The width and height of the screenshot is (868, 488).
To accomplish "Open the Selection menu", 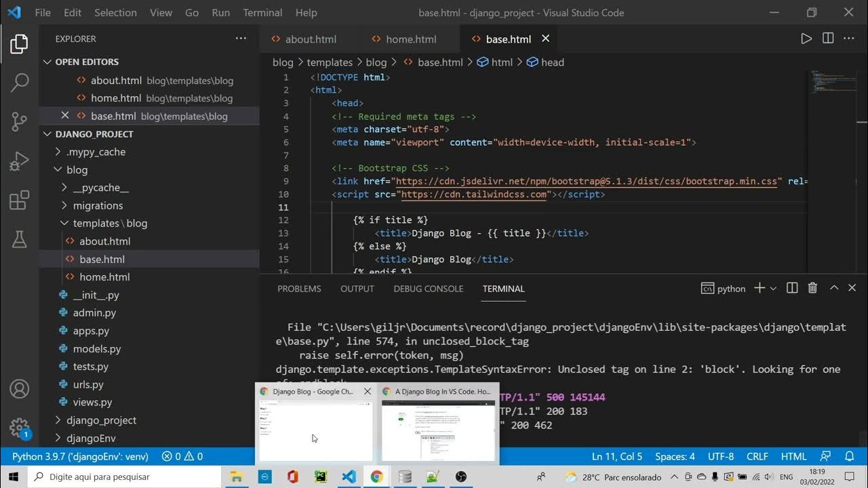I will pyautogui.click(x=115, y=12).
